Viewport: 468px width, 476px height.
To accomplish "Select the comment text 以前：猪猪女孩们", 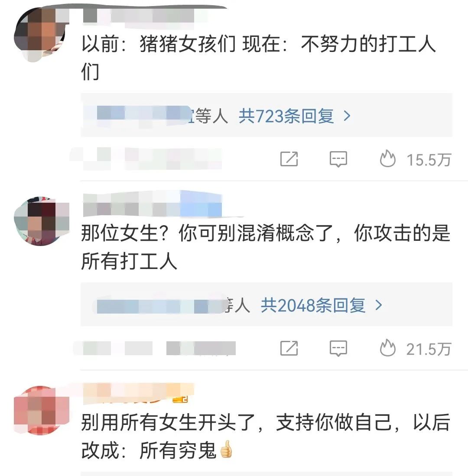I will (159, 44).
